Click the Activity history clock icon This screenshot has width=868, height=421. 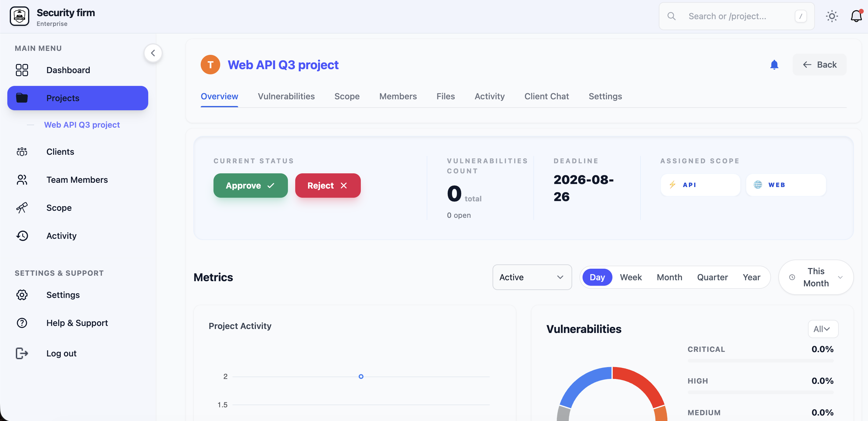tap(22, 235)
